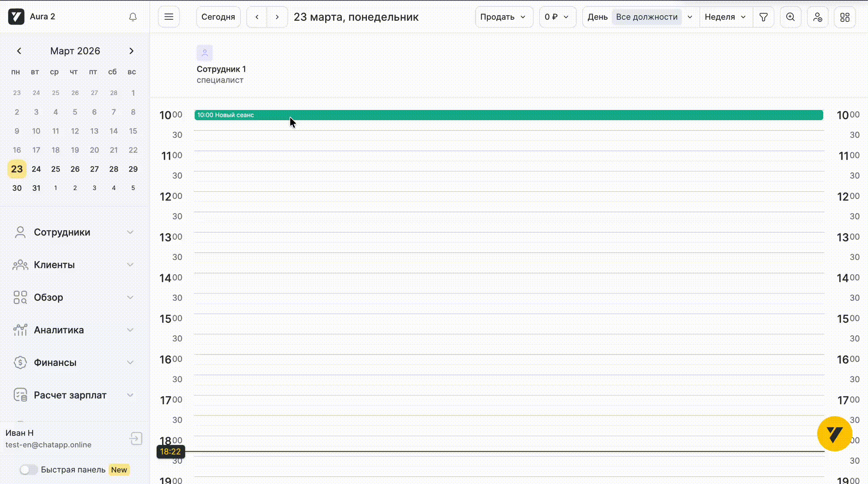The image size is (868, 484).
Task: Click the logout icon near Иван Н
Action: [136, 438]
